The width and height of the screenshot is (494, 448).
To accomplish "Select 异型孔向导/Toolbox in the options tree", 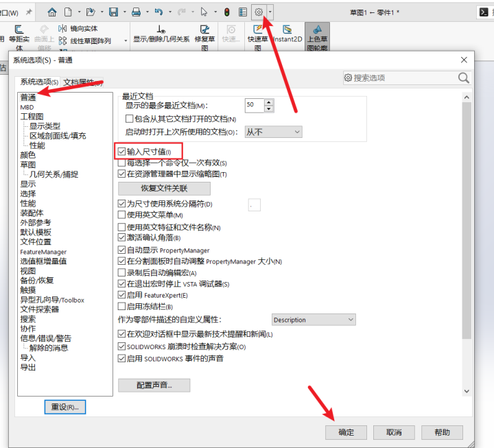I will 52,300.
